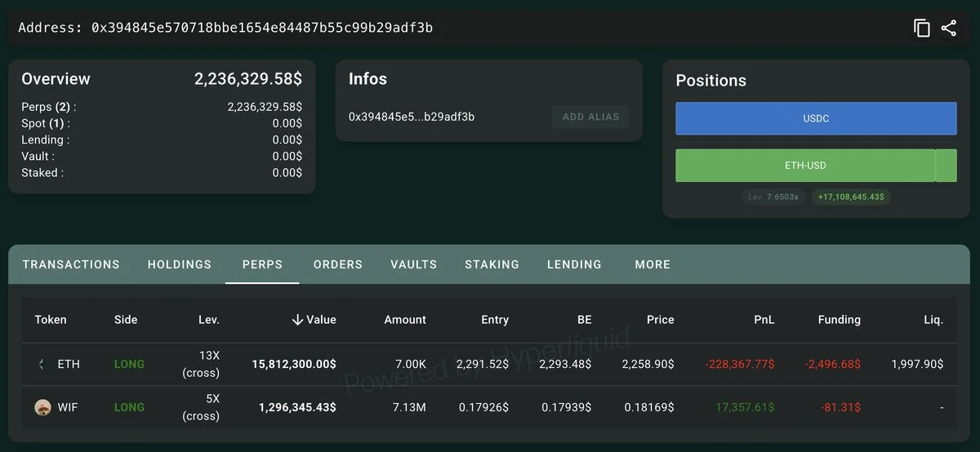Screen dimensions: 980x452
Task: Click the -81.31$ funding value
Action: click(x=841, y=407)
